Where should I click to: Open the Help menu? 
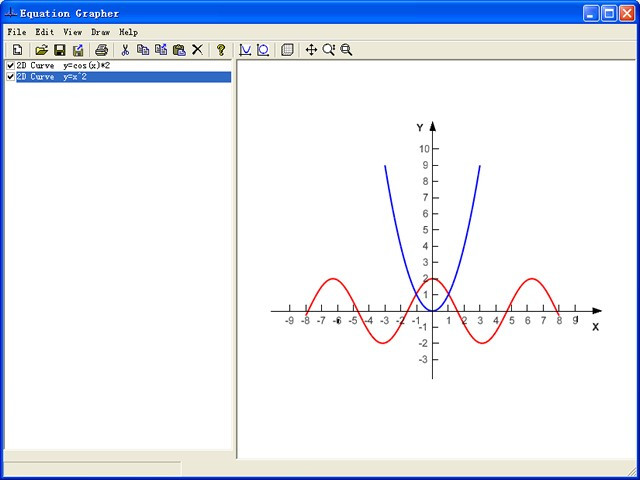point(128,32)
